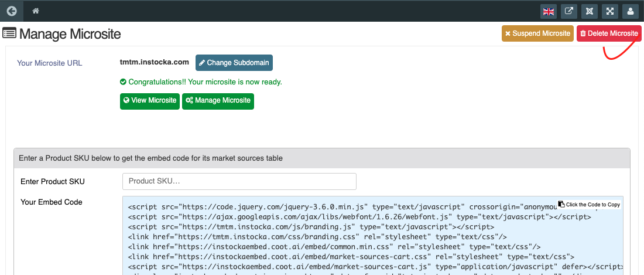This screenshot has width=644, height=275.
Task: Click the green Manage Microsite button
Action: [218, 101]
